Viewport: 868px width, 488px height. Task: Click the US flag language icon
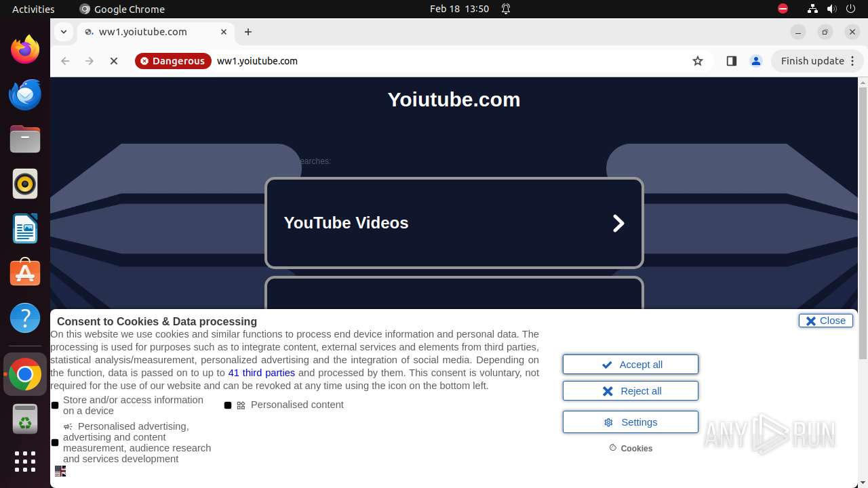click(60, 471)
